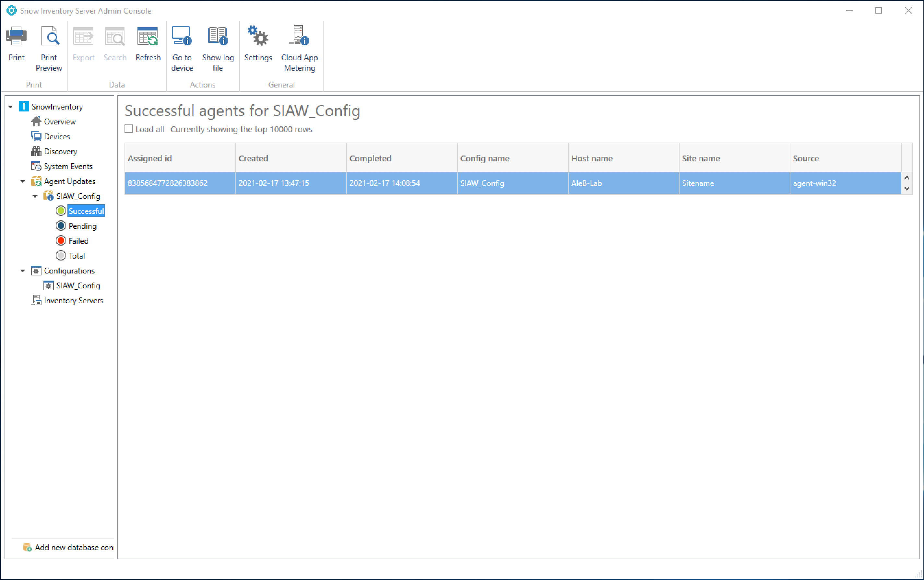The width and height of the screenshot is (924, 580).
Task: Click the Export data icon
Action: pos(83,36)
